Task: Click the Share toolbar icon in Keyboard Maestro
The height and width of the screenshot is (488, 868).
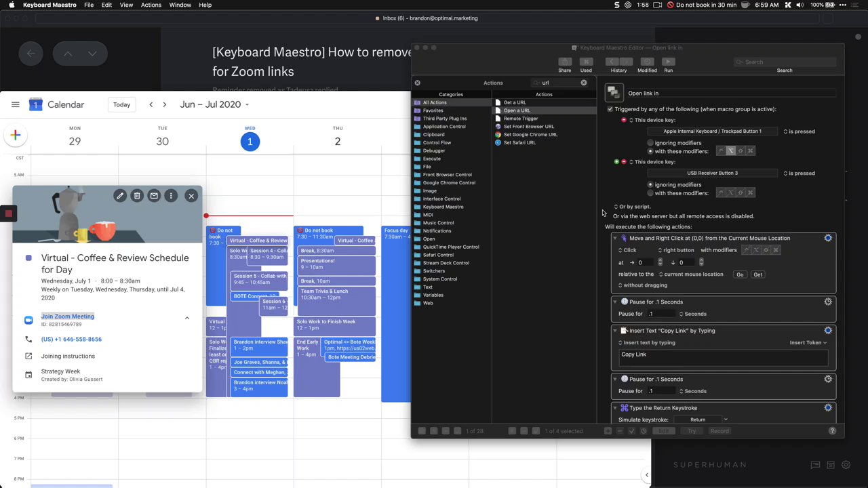Action: coord(564,62)
